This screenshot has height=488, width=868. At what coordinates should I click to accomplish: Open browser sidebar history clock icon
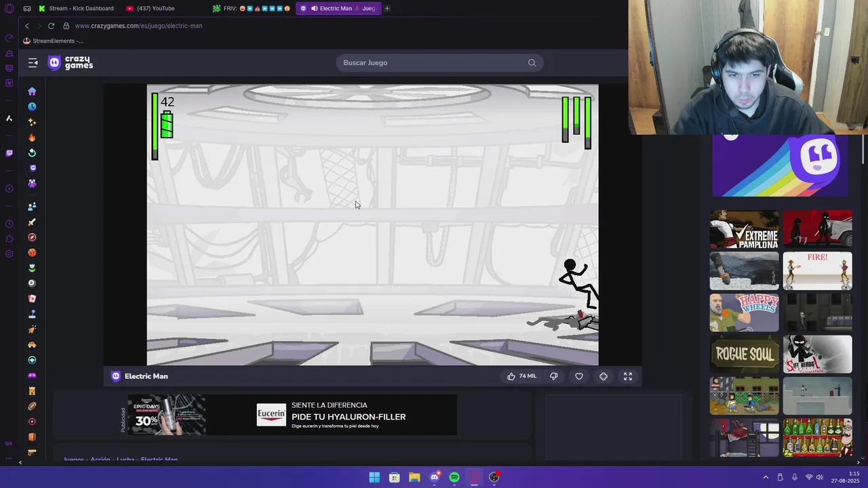coord(9,224)
